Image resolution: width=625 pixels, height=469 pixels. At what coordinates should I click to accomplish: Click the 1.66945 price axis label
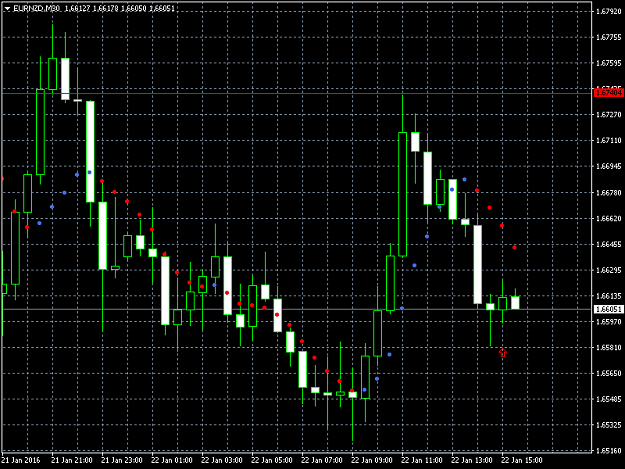click(609, 167)
